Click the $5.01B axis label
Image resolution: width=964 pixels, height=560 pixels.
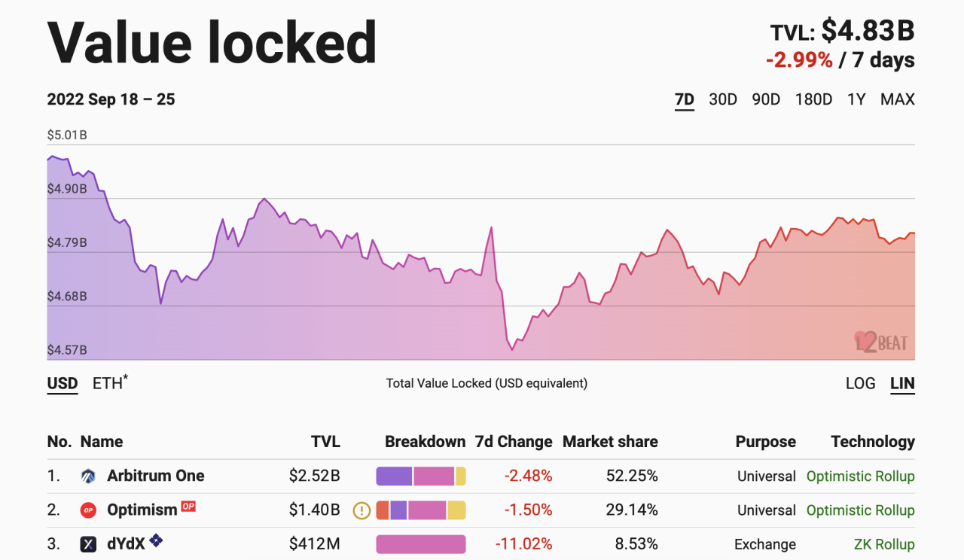tap(67, 135)
